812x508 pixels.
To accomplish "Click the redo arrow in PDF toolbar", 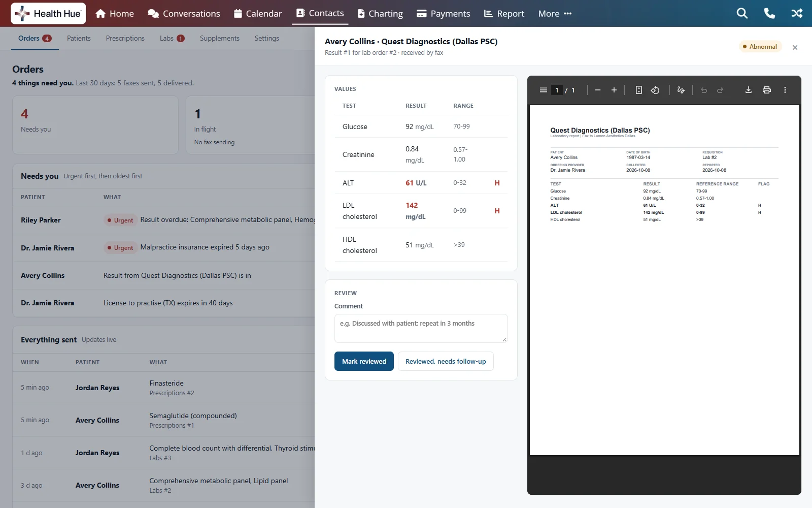I will click(x=720, y=90).
